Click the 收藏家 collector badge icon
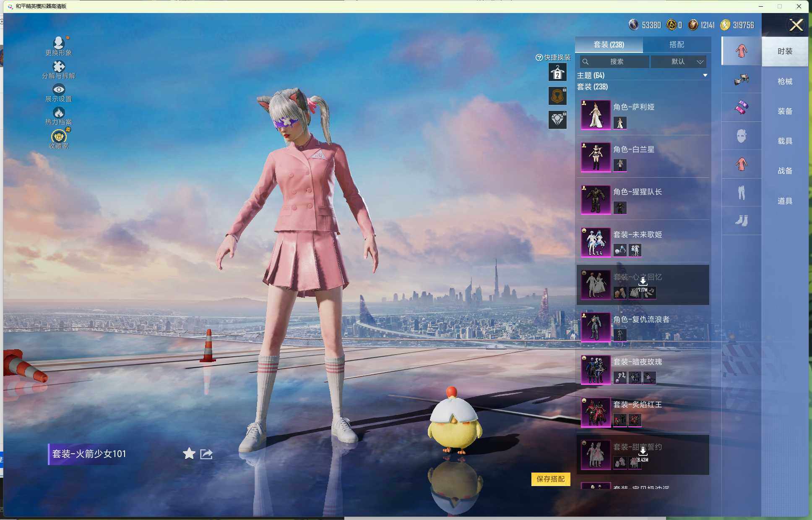Viewport: 812px width, 520px height. (59, 136)
